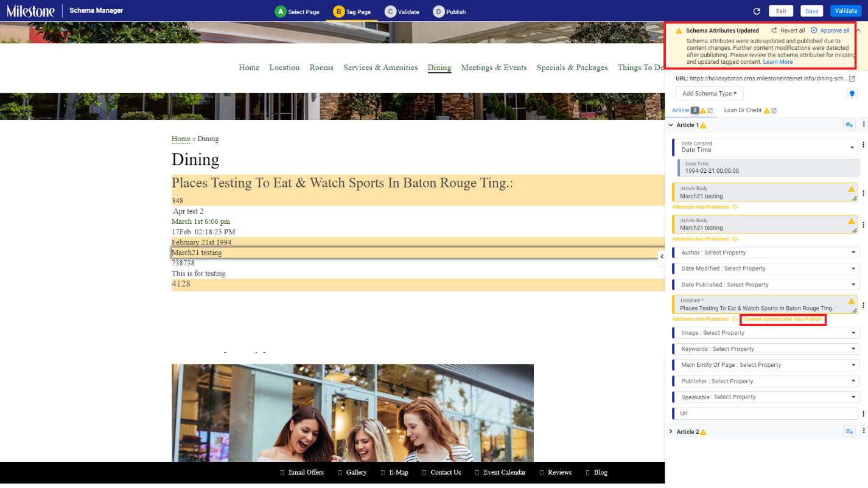Viewport: 868px width, 488px height.
Task: Click the Save button
Action: pos(812,11)
